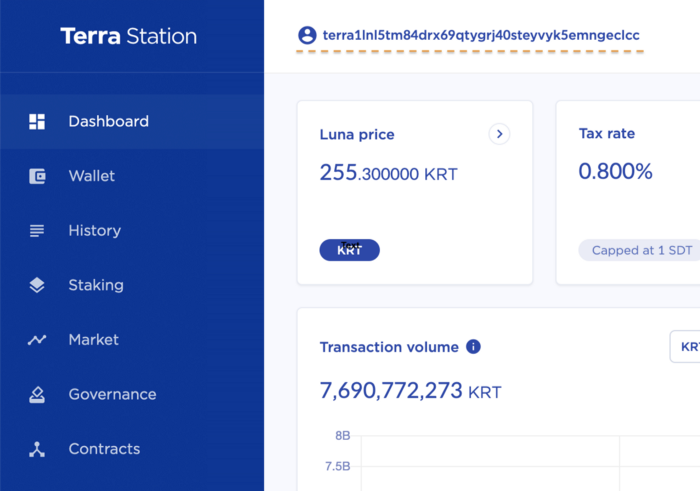Click the Terra Station logo
Screen dimensions: 700x491
click(x=129, y=36)
